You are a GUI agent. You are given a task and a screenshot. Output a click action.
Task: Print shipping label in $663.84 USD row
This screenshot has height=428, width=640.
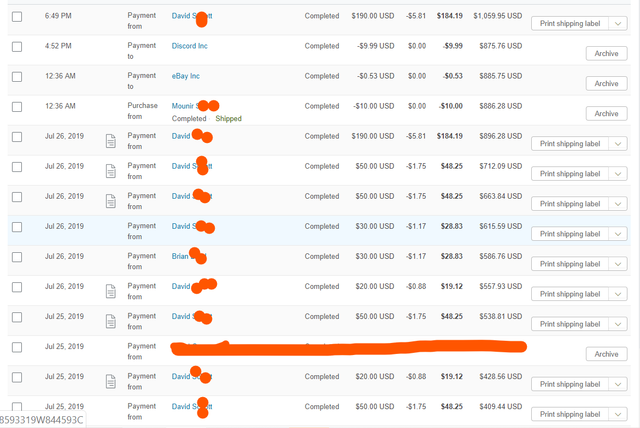click(x=570, y=204)
